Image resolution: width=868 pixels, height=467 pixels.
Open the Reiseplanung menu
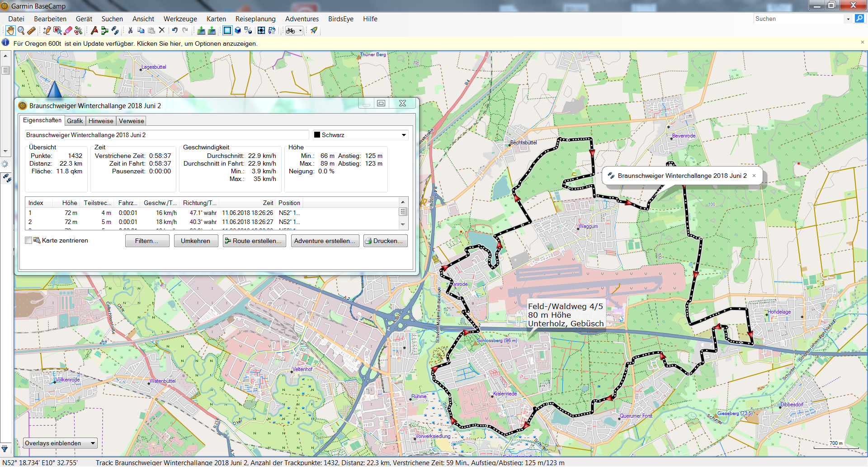click(255, 19)
